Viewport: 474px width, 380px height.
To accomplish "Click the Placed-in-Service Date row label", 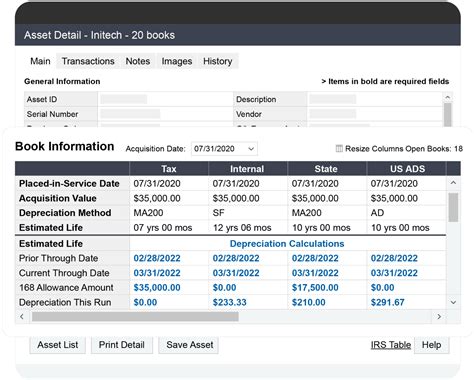I will pyautogui.click(x=69, y=183).
